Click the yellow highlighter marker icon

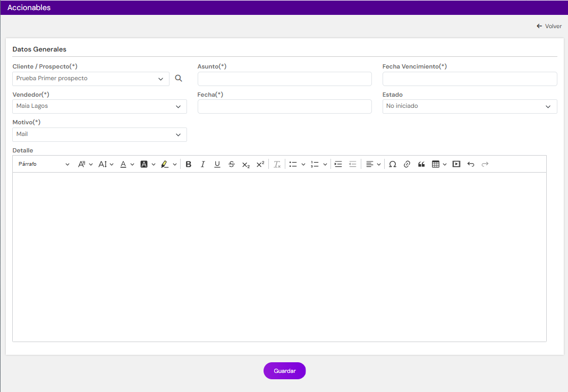tap(165, 164)
